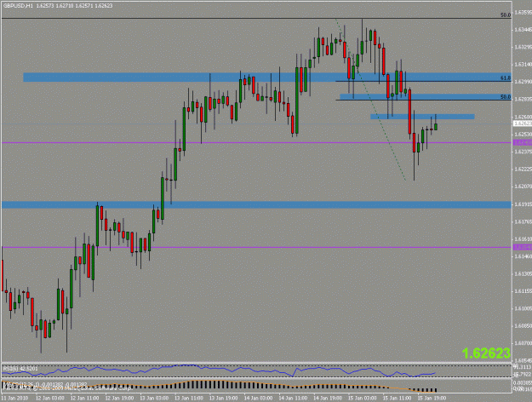Click the blue RSI line in indicator panel
The height and width of the screenshot is (402, 532).
tap(217, 370)
